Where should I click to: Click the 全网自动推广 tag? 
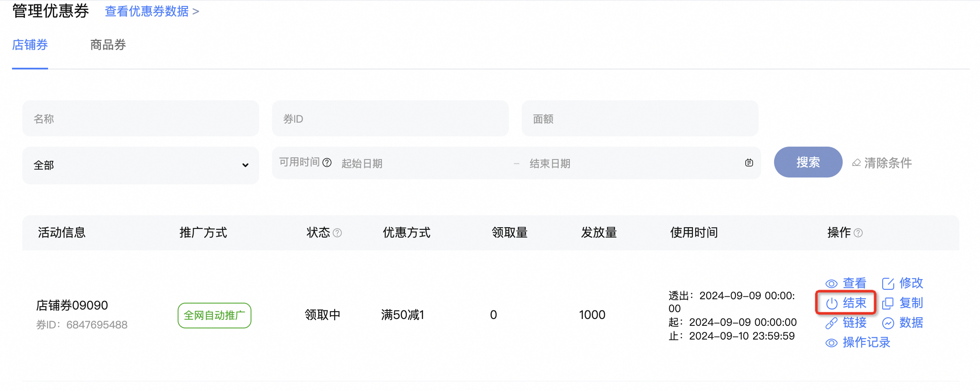pos(215,316)
